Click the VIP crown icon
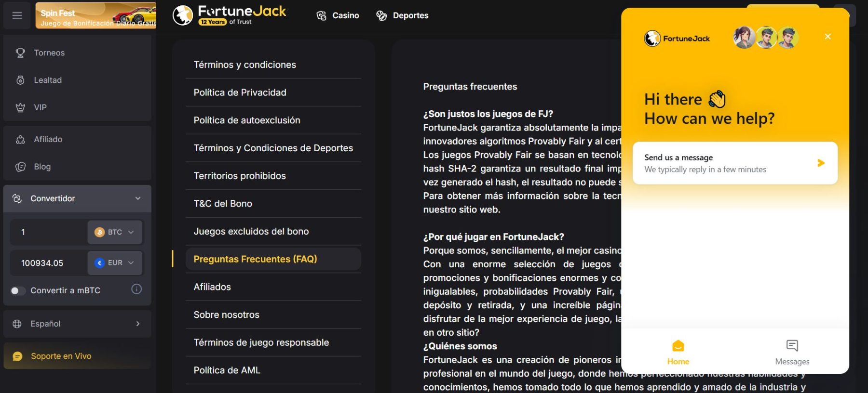 [x=20, y=107]
